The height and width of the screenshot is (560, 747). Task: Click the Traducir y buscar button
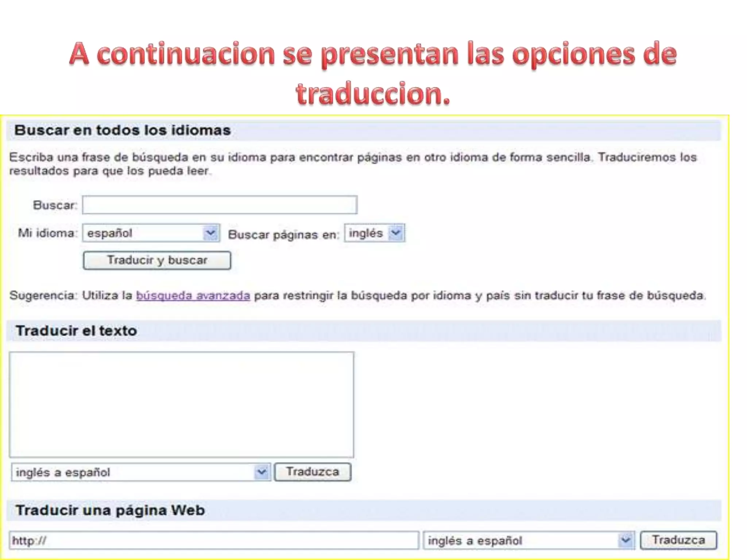(157, 260)
